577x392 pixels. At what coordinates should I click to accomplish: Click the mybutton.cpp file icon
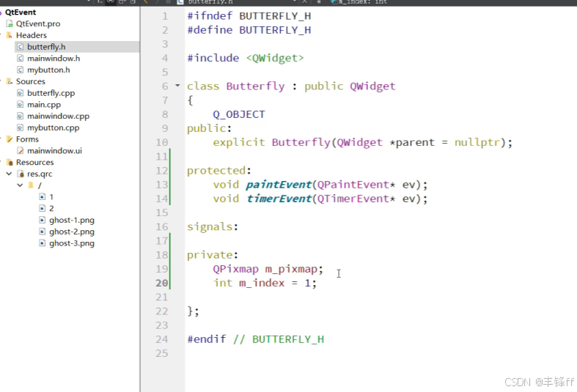coord(21,127)
